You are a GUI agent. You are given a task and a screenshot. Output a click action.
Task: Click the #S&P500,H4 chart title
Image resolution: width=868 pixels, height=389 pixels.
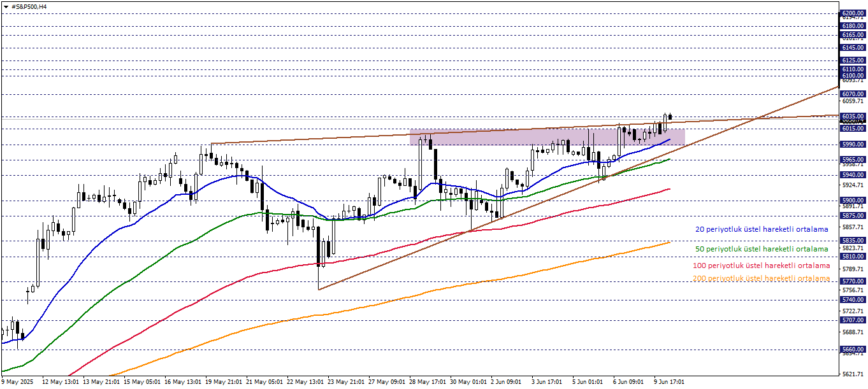[29, 6]
